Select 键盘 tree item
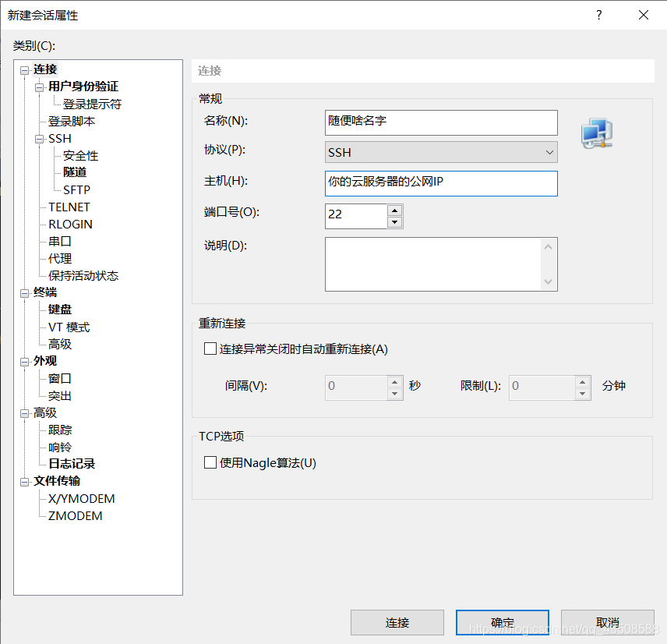Screen dimensions: 667x644 tap(59, 310)
